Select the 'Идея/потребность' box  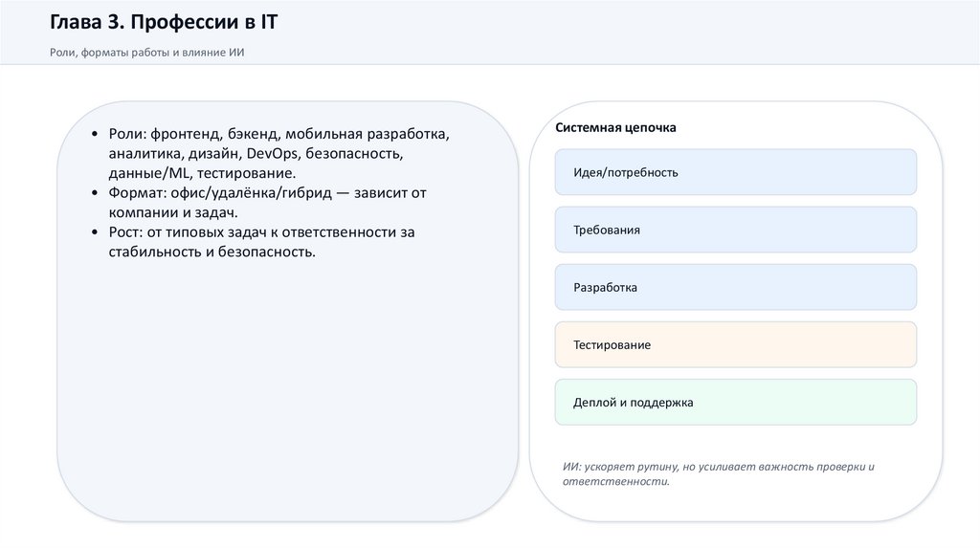(x=735, y=172)
